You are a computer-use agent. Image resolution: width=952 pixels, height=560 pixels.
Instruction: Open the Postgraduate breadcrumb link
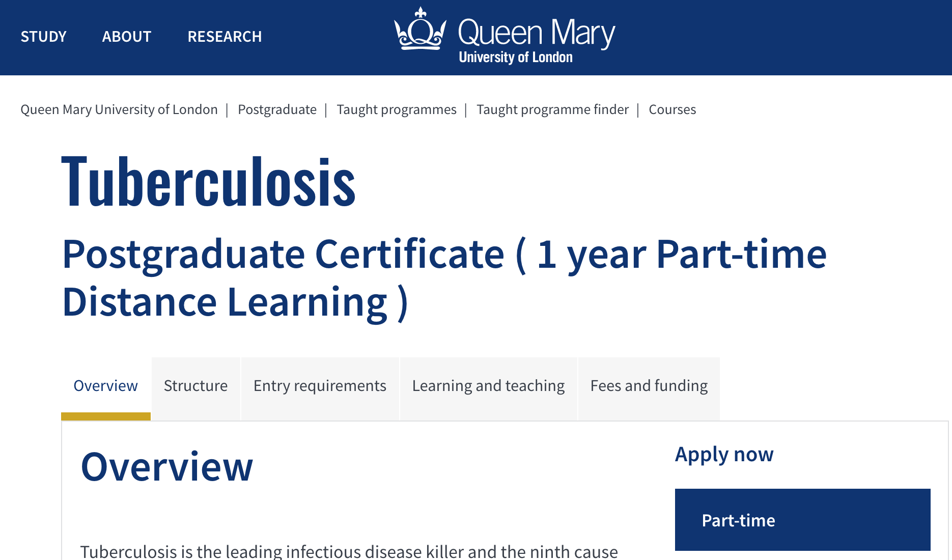277,109
